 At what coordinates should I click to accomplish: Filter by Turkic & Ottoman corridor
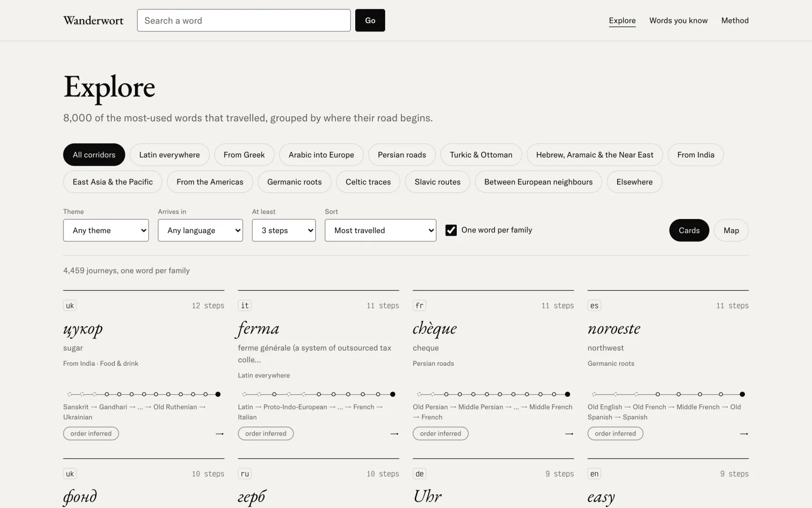481,154
